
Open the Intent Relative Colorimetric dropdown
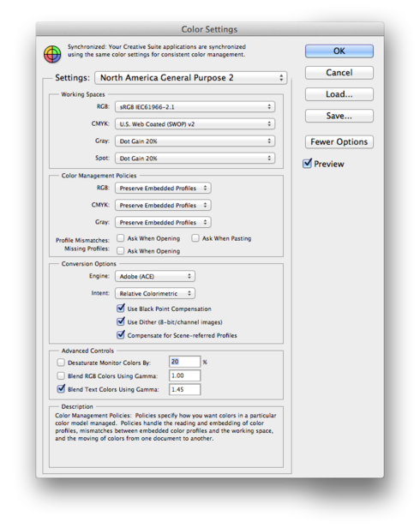pyautogui.click(x=155, y=293)
